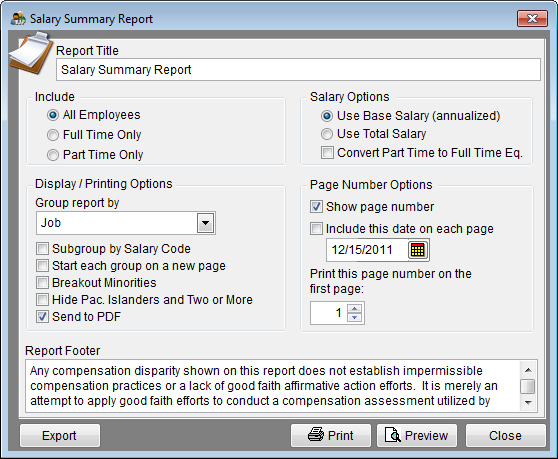Click the Export button
This screenshot has width=558, height=459.
[x=60, y=436]
